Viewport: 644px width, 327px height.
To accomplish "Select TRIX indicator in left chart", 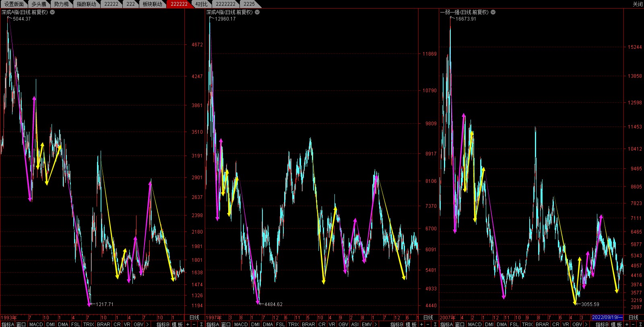I will pos(89,324).
